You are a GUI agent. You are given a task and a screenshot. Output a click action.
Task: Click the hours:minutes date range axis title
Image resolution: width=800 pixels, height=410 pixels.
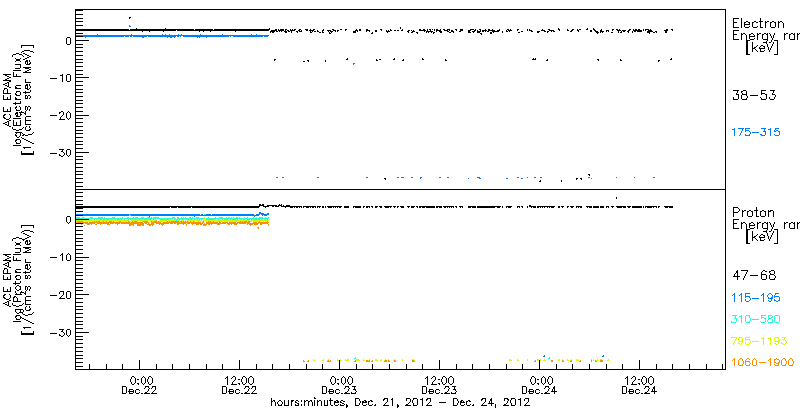coord(400,403)
